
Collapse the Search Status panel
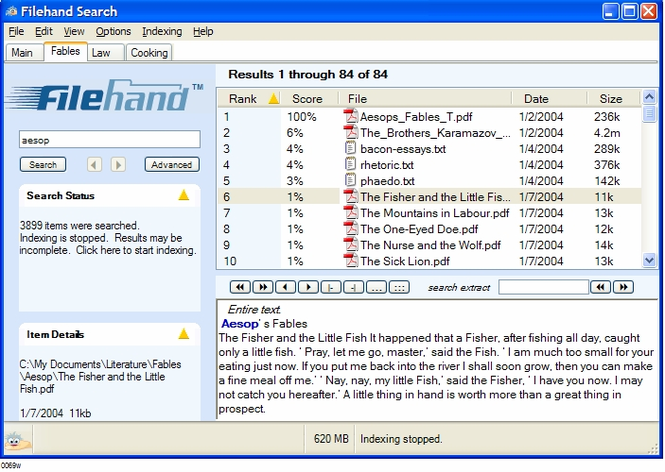point(183,196)
